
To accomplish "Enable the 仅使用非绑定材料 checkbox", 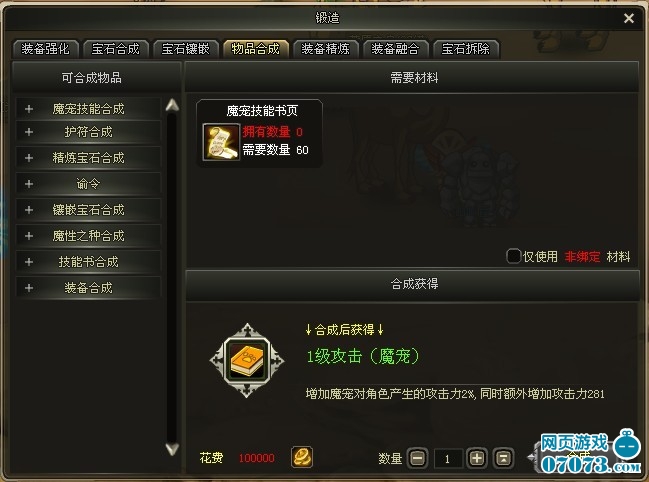I will point(513,256).
